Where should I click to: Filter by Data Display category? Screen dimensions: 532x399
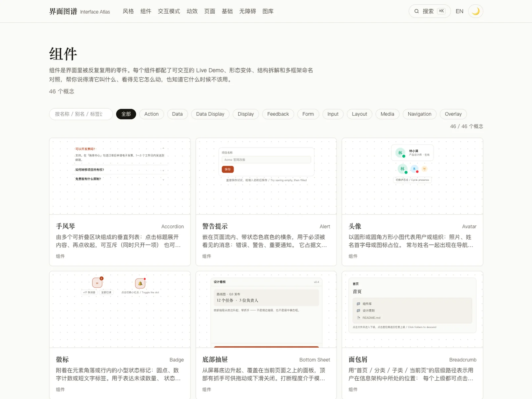coord(210,114)
